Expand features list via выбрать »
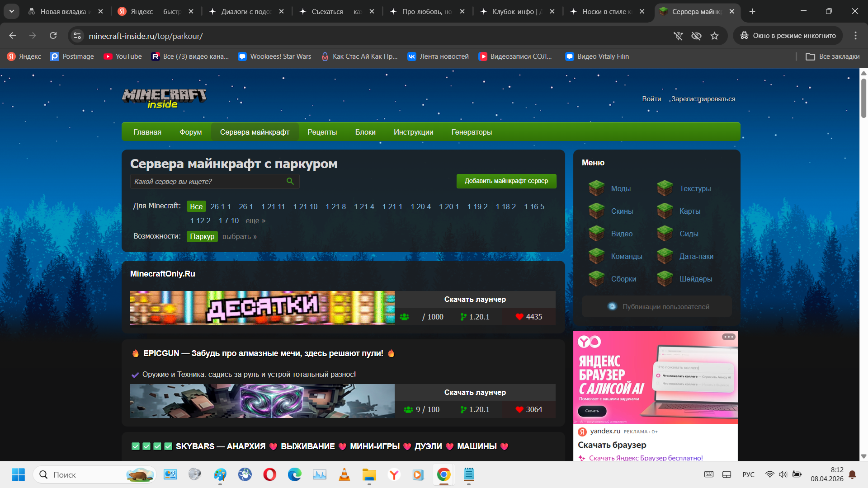Viewport: 868px width, 488px height. coord(239,236)
